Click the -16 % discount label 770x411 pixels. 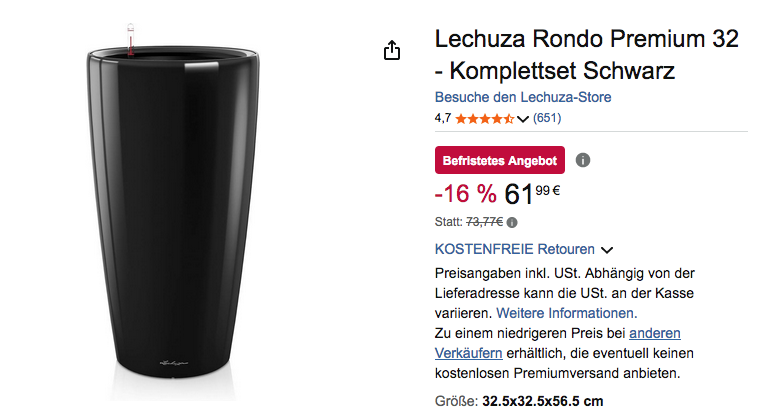(x=465, y=194)
